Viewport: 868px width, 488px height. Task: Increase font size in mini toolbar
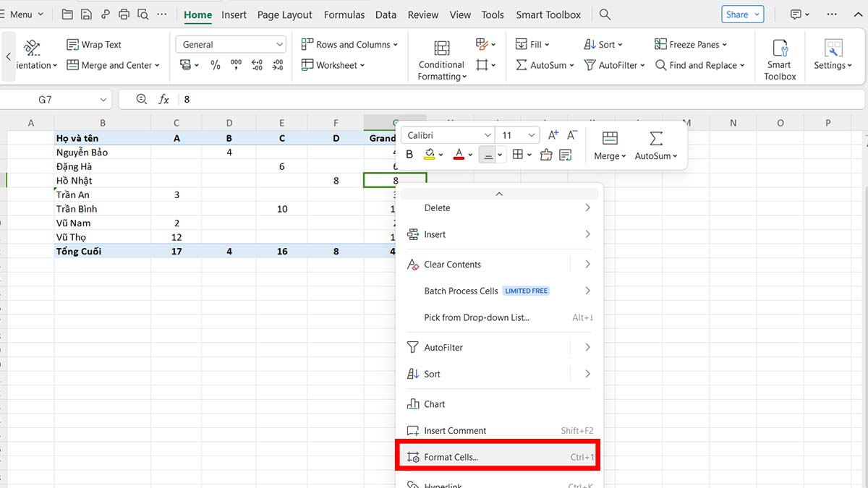(x=553, y=135)
